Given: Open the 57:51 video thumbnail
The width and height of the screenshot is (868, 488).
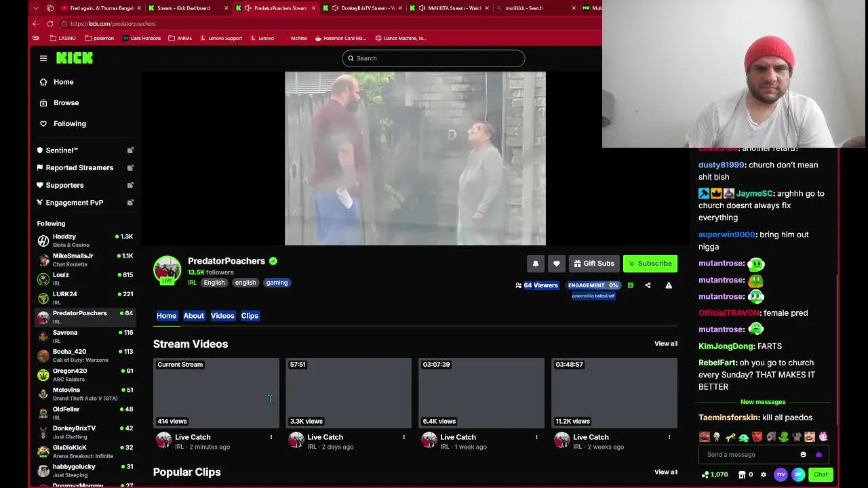Looking at the screenshot, I should (x=349, y=393).
